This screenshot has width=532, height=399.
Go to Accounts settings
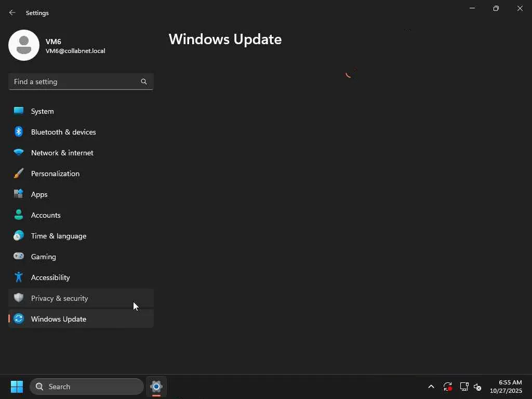point(81,215)
